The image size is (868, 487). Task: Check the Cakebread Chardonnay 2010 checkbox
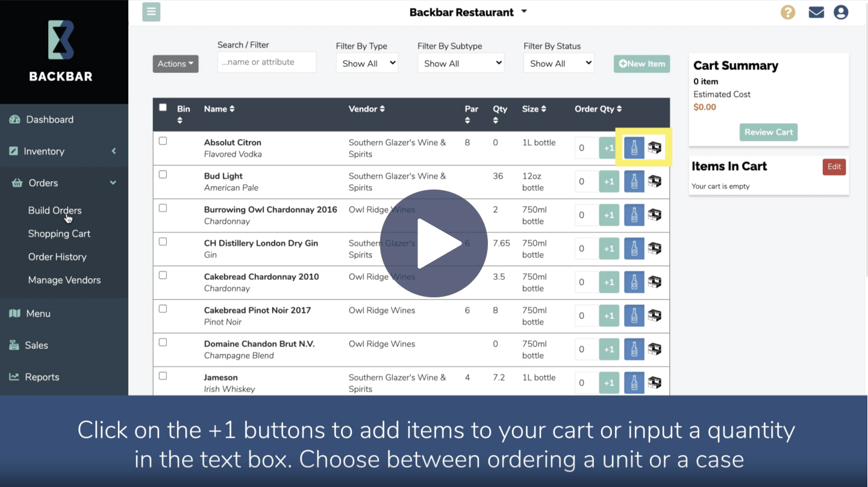[x=163, y=275]
